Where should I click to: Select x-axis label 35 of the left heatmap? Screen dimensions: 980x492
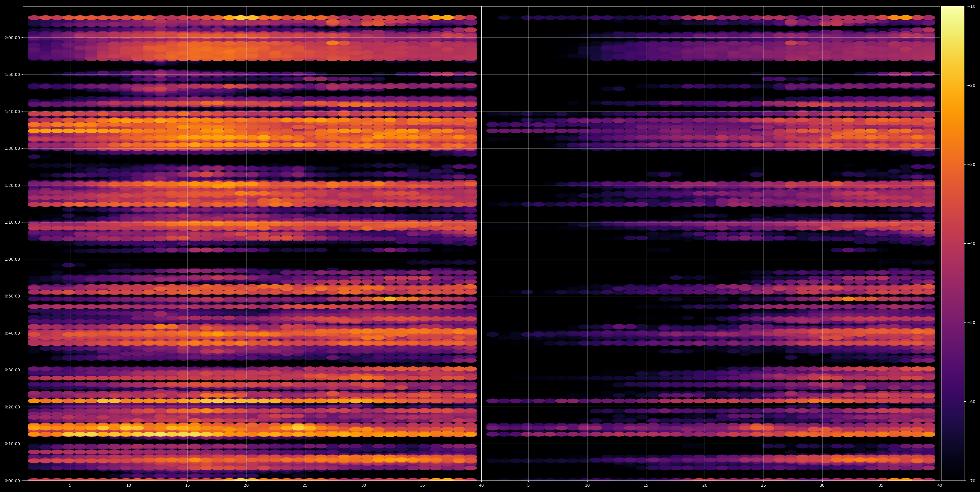click(x=423, y=486)
